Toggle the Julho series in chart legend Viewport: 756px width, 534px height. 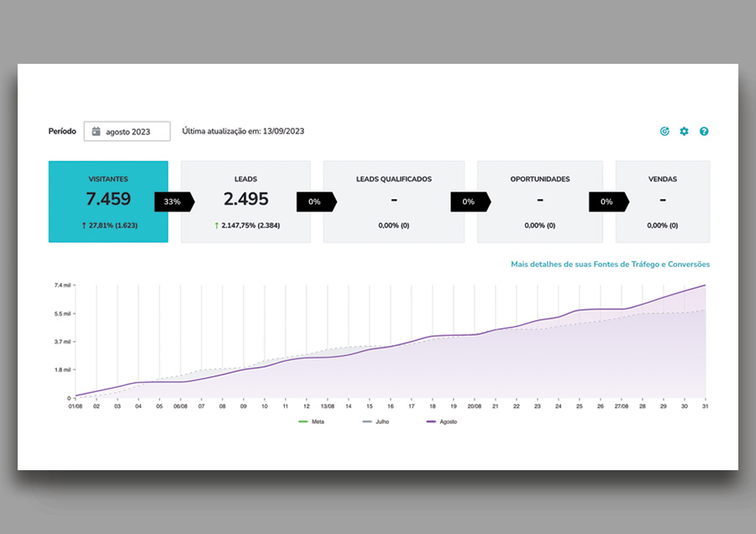tap(377, 421)
